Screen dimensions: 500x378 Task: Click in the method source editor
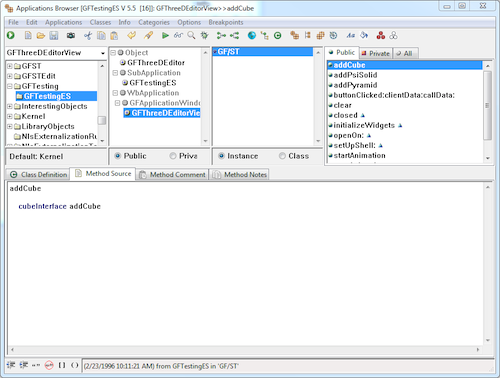click(x=246, y=264)
